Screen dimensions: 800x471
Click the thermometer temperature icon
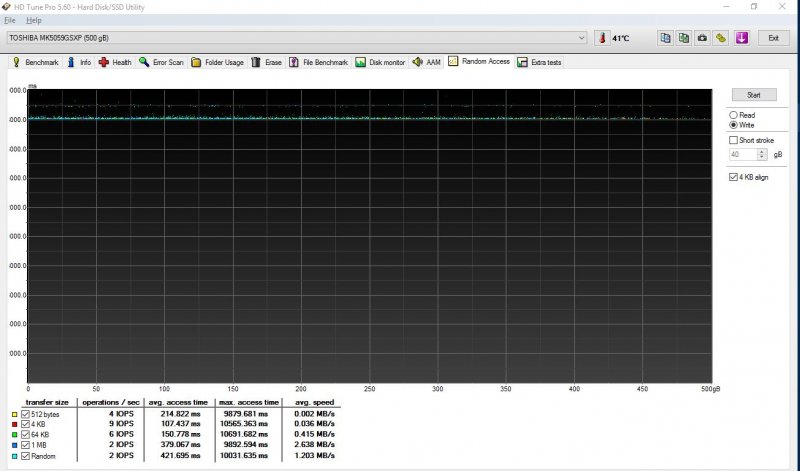[x=602, y=38]
